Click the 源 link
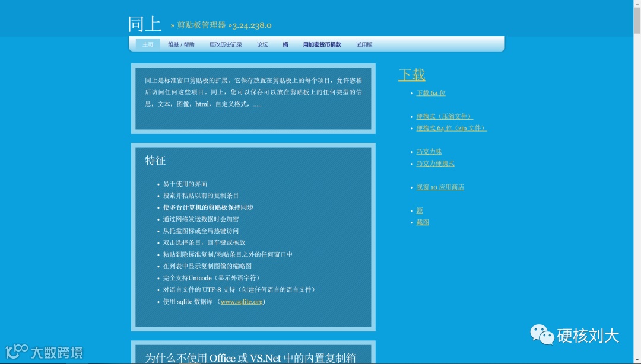 (420, 211)
